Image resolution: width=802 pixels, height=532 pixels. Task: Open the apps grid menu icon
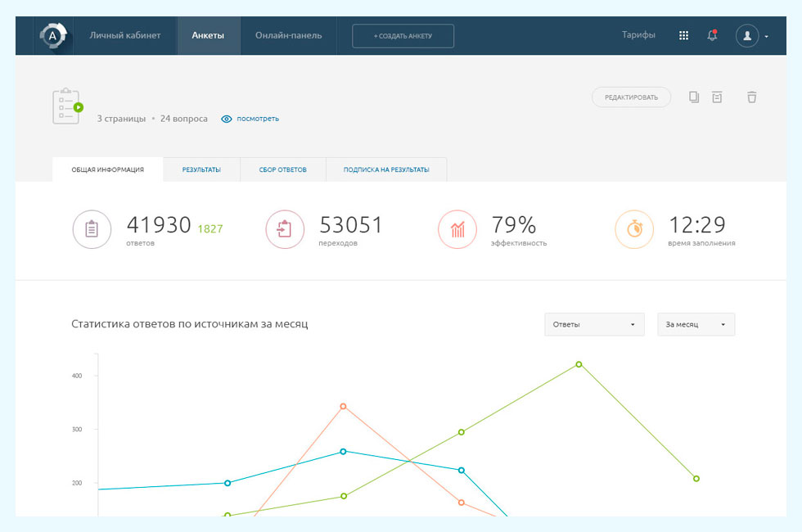point(683,35)
